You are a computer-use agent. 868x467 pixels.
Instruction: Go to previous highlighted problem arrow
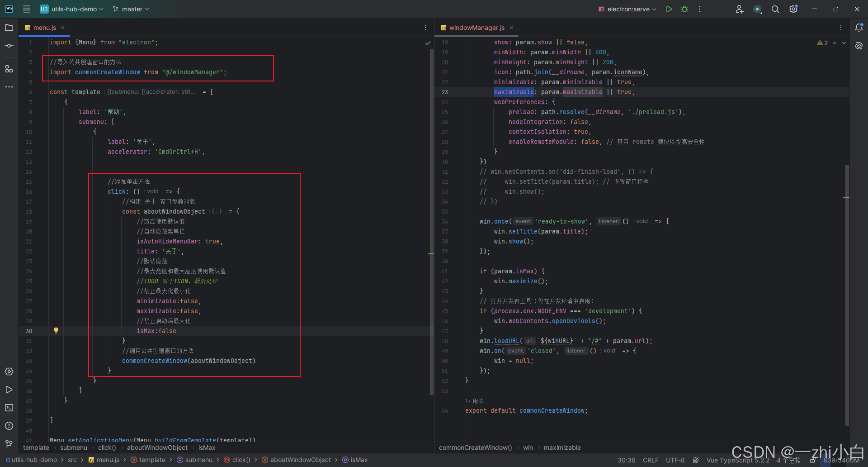coord(835,43)
